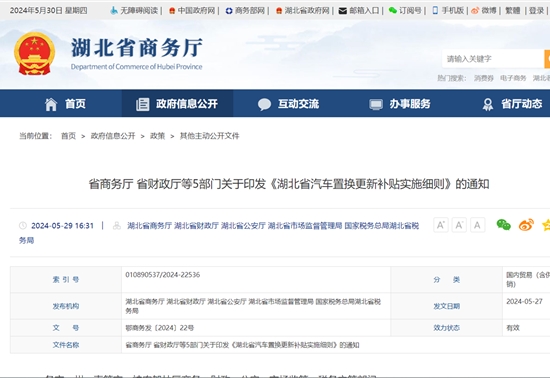This screenshot has height=378, width=550.
Task: Open the 订阅号 subscription link
Action: [x=410, y=11]
